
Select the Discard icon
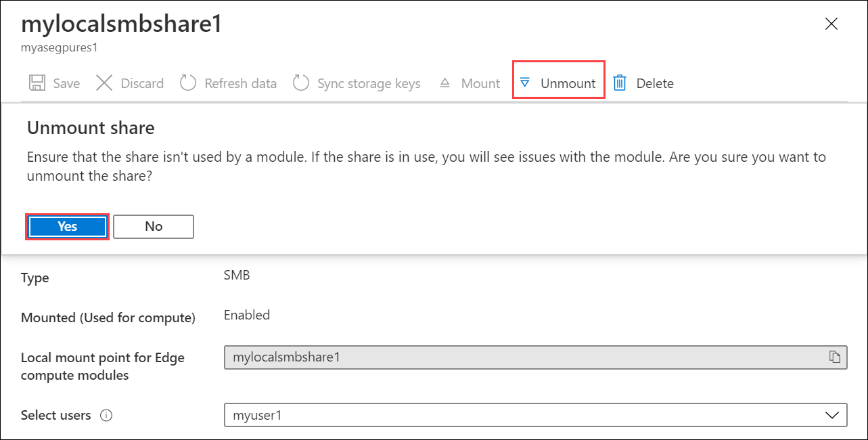click(105, 83)
